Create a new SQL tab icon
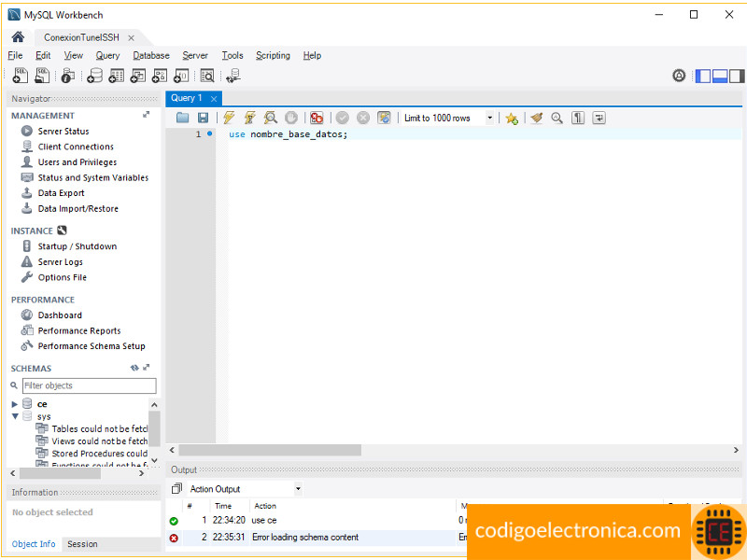This screenshot has width=747, height=560. click(x=20, y=76)
